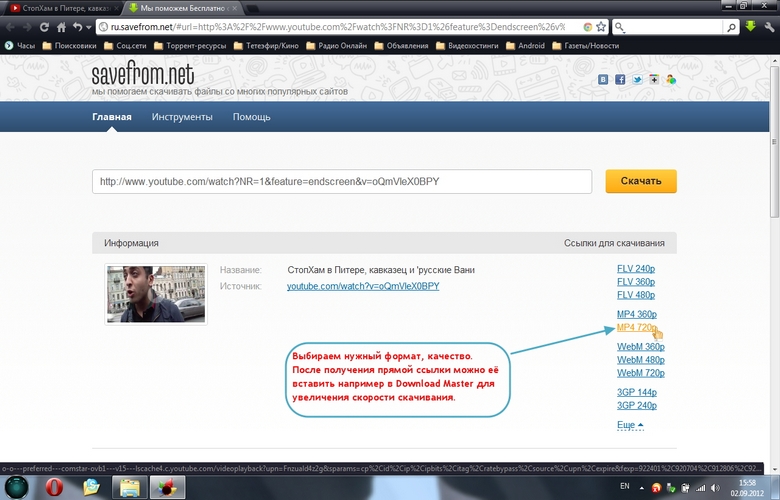This screenshot has width=780, height=500.
Task: Download the 3GP 144p link
Action: [x=637, y=392]
